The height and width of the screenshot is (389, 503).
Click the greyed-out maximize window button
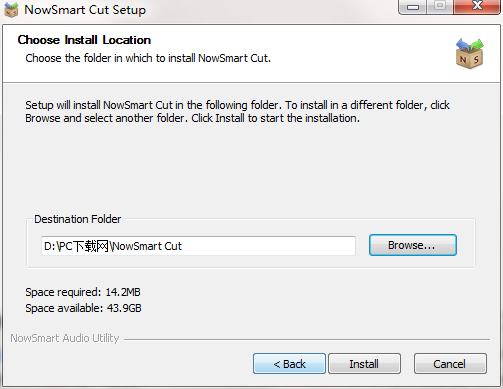pyautogui.click(x=440, y=7)
